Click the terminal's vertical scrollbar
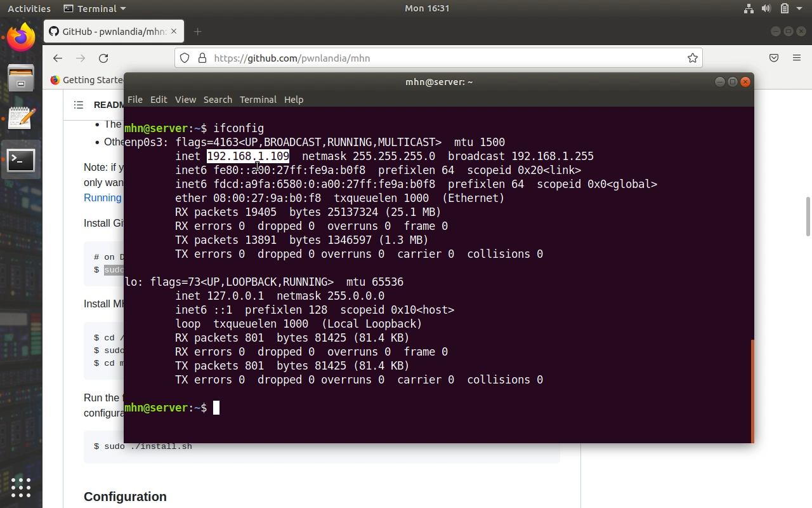The image size is (812, 508). coord(752,391)
